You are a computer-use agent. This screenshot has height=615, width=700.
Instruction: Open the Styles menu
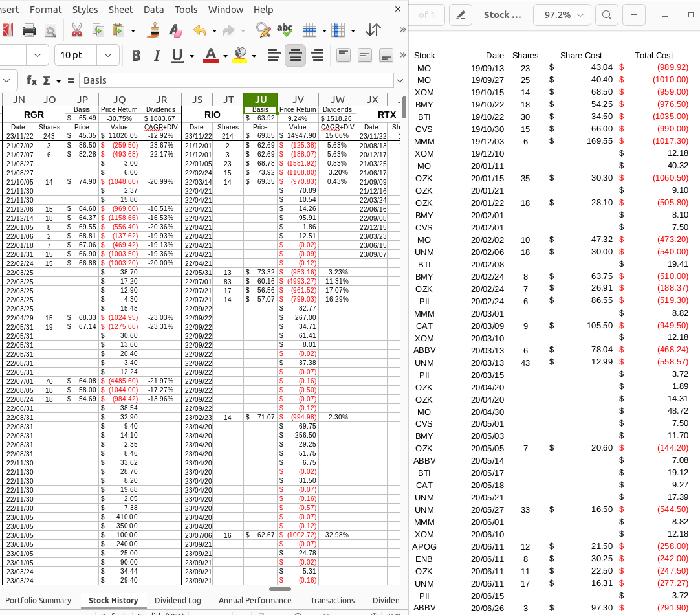(x=85, y=9)
